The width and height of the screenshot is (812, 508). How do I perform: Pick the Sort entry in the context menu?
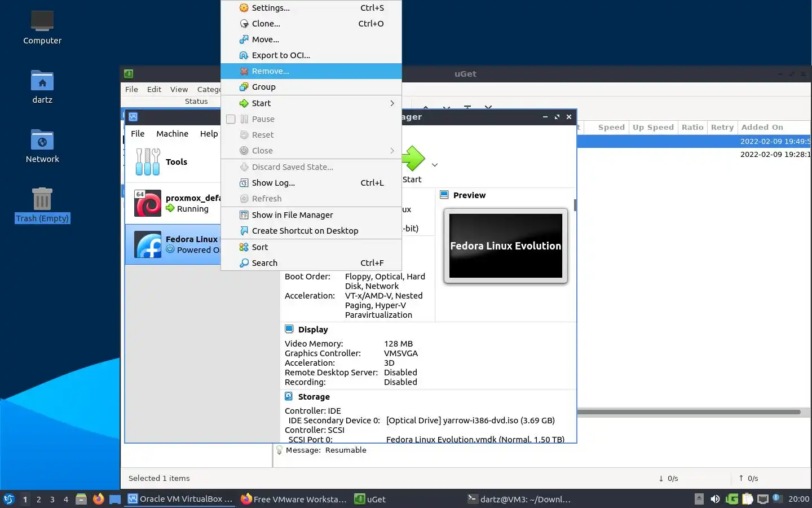311,247
